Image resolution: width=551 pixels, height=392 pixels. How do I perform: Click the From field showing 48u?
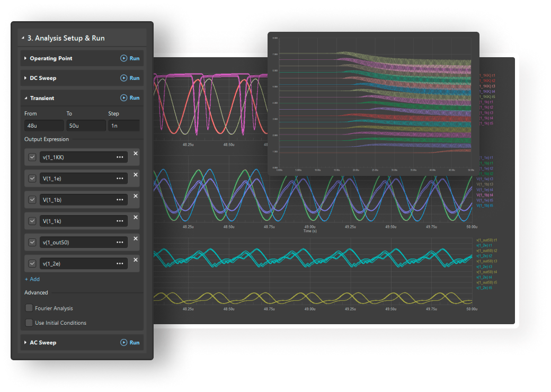(43, 125)
